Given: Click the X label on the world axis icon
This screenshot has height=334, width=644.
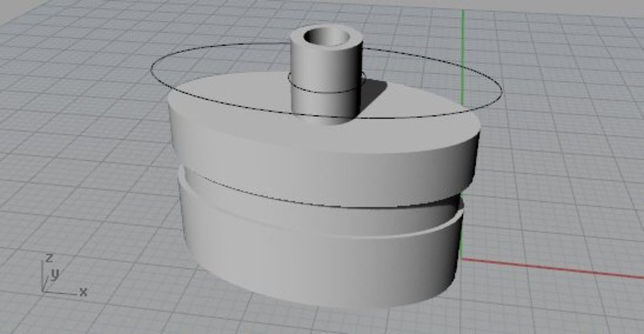Looking at the screenshot, I should tap(83, 291).
